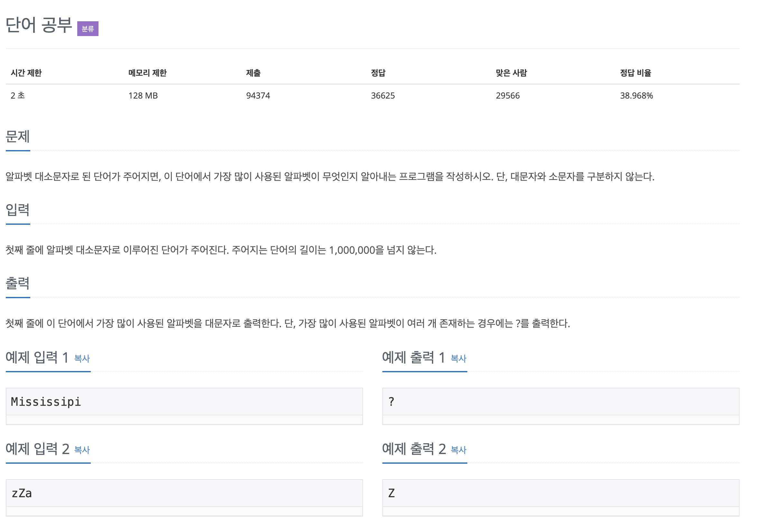
Task: Click the 정답 비율 column header
Action: 635,73
